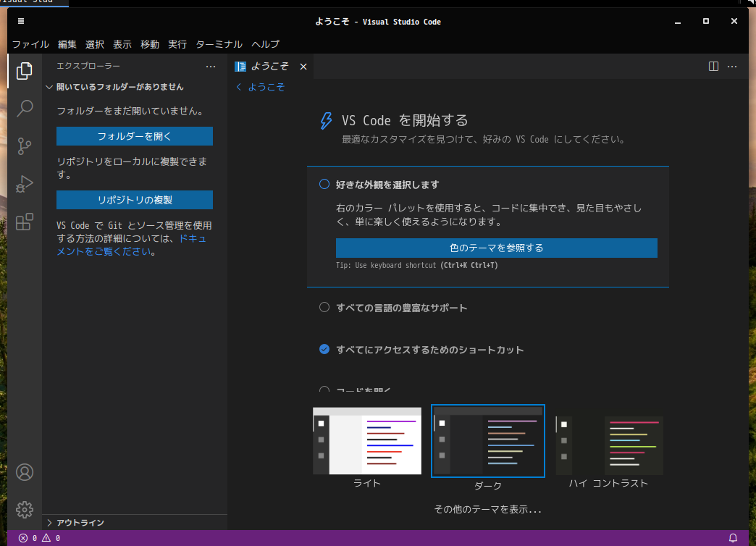Click the フォルダーを開く button
The image size is (756, 546).
pos(135,136)
